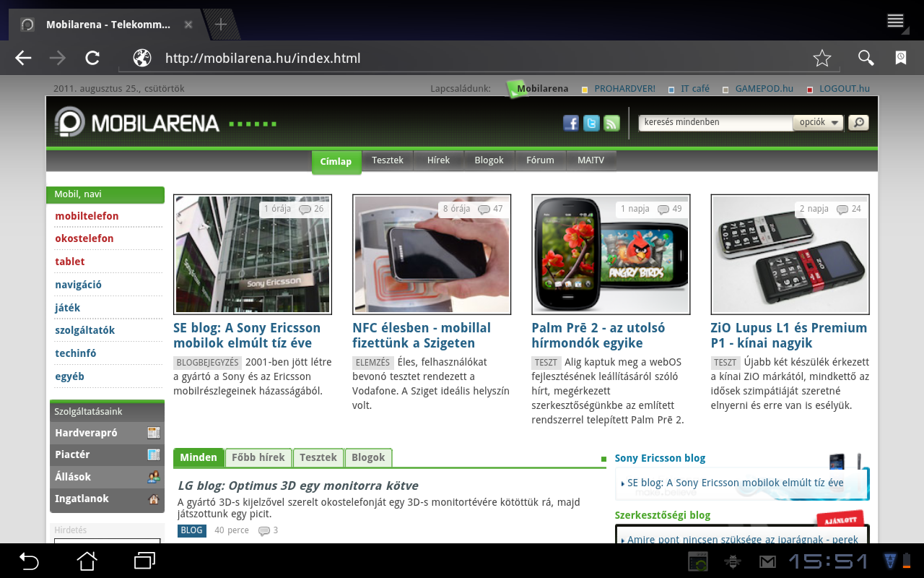Open the RSS feed icon
The image size is (924, 578).
click(611, 123)
